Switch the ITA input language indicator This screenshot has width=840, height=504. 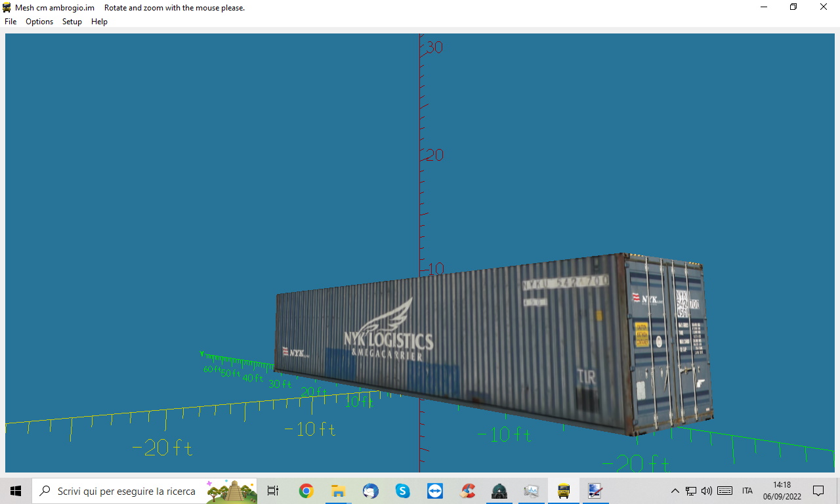(x=747, y=491)
